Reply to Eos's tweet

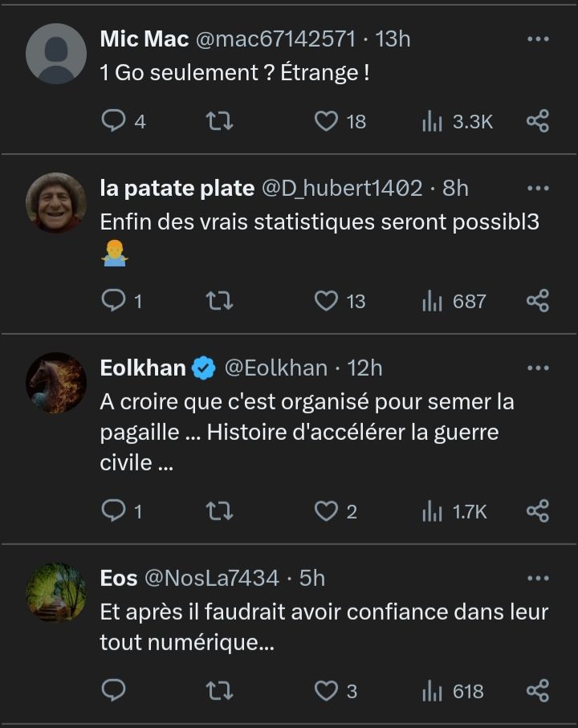(115, 690)
